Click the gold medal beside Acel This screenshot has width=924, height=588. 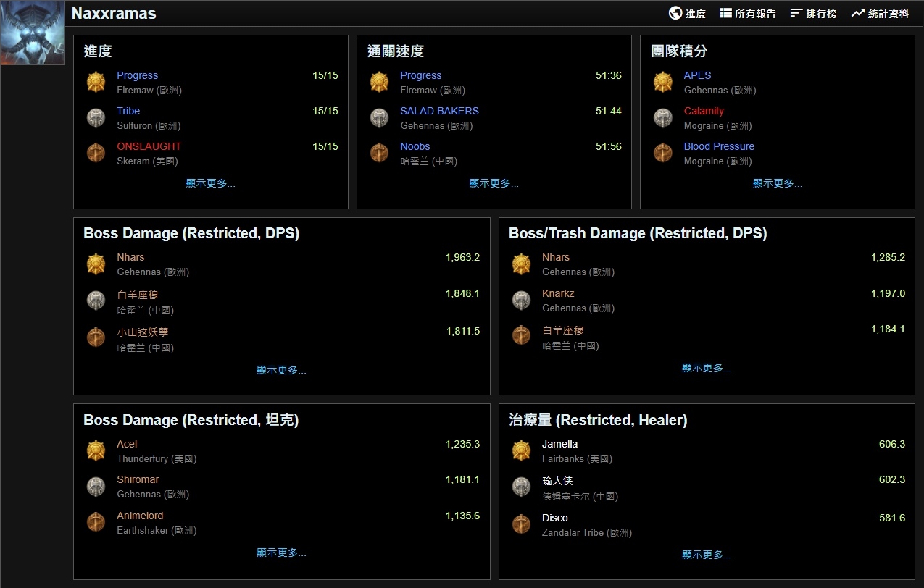click(96, 450)
